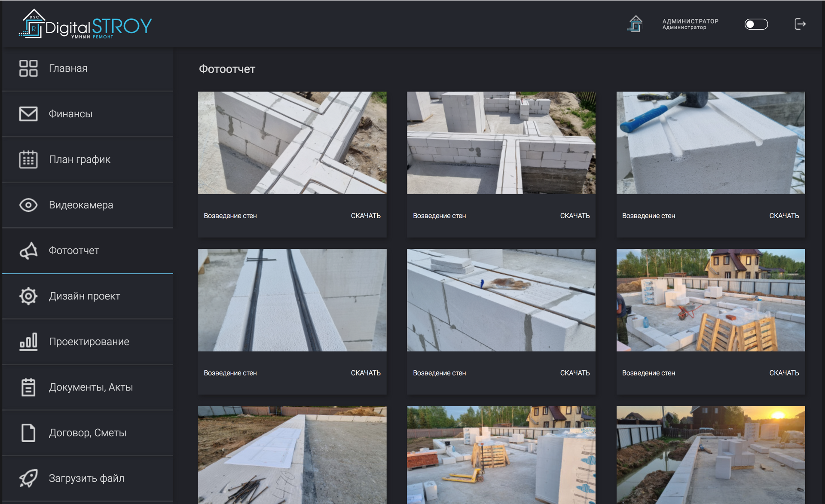Click Возведение стен caption under grooved block photo

coord(230,373)
